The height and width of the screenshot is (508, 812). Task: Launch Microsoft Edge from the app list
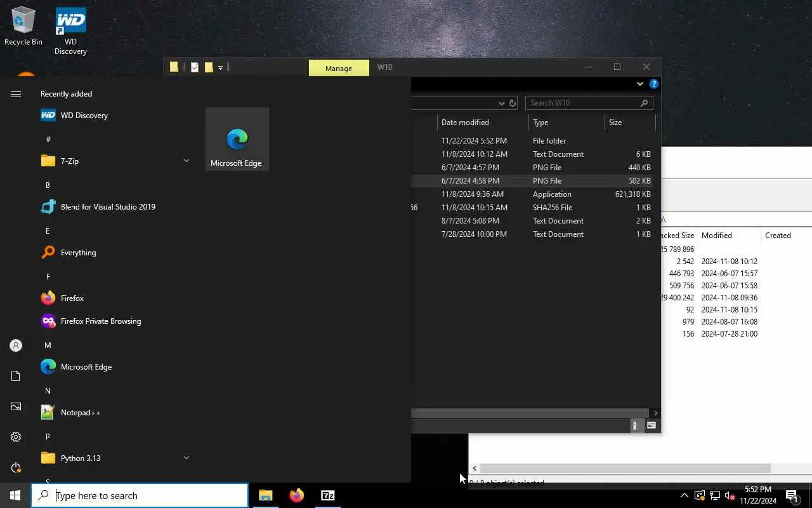point(114,367)
